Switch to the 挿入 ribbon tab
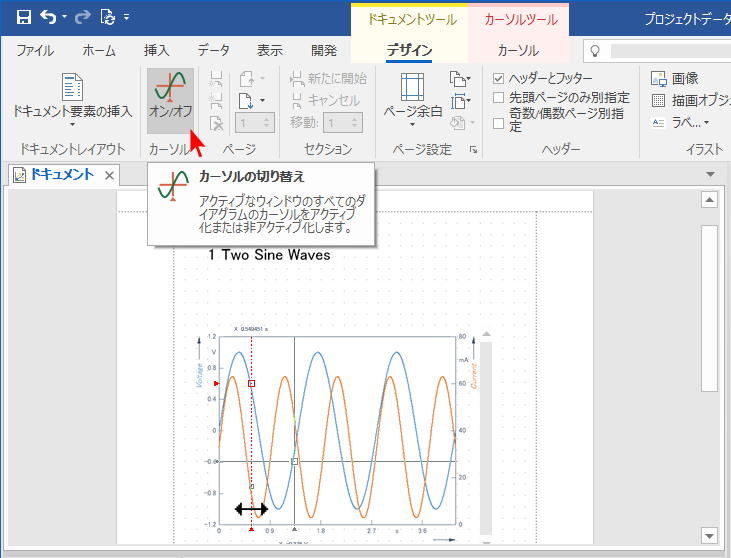Viewport: 731px width, 558px height. coord(157,50)
